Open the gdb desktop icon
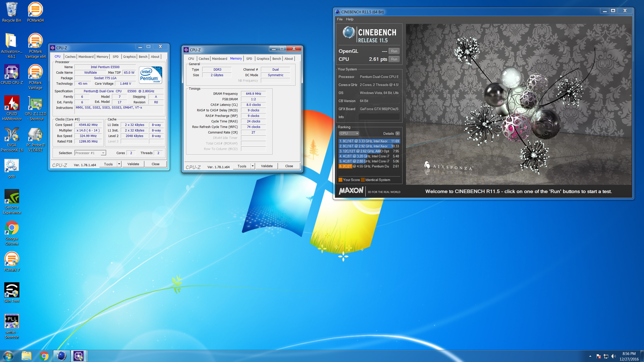 click(x=12, y=168)
